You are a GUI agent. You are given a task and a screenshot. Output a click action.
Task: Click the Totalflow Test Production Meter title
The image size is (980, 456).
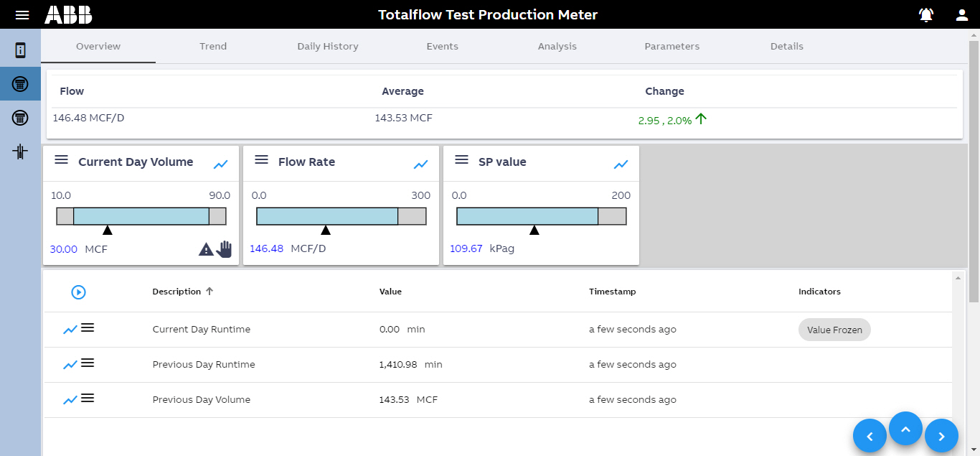coord(488,15)
